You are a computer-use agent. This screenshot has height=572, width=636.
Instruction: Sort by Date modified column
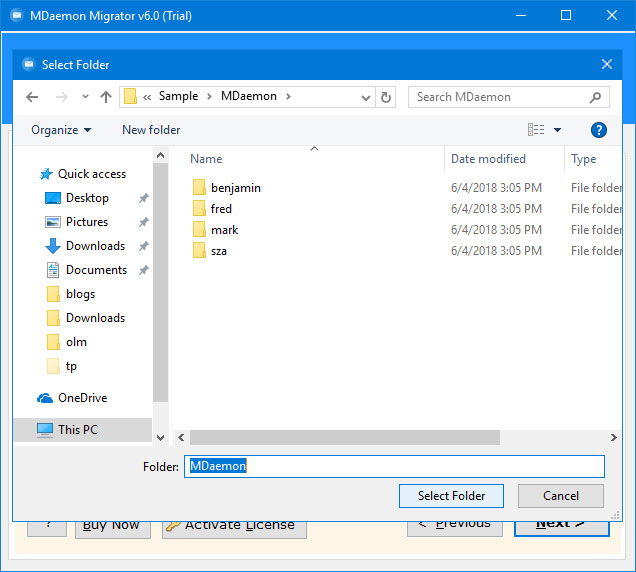point(488,159)
